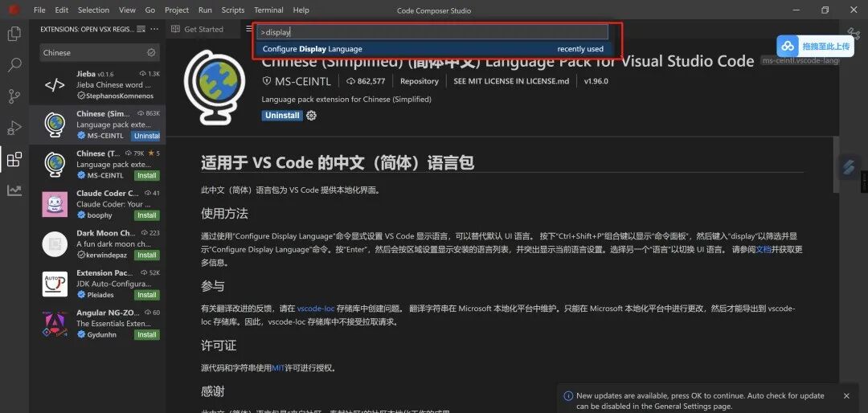Click the Extension Pack Java icon
Image resolution: width=868 pixels, height=413 pixels.
[x=55, y=284]
